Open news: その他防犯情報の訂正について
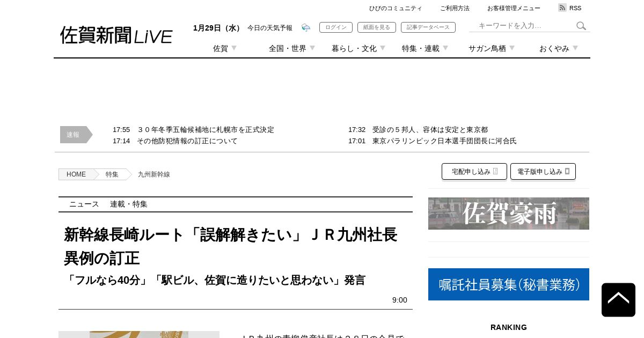 click(187, 141)
